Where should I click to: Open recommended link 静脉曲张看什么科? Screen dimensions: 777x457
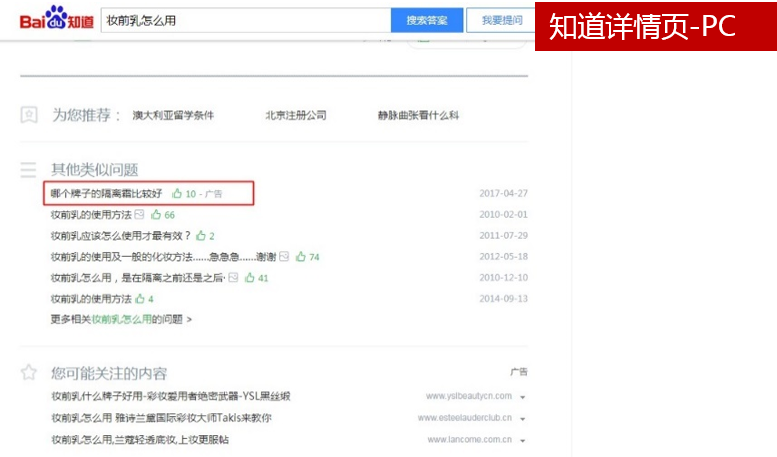(x=418, y=115)
